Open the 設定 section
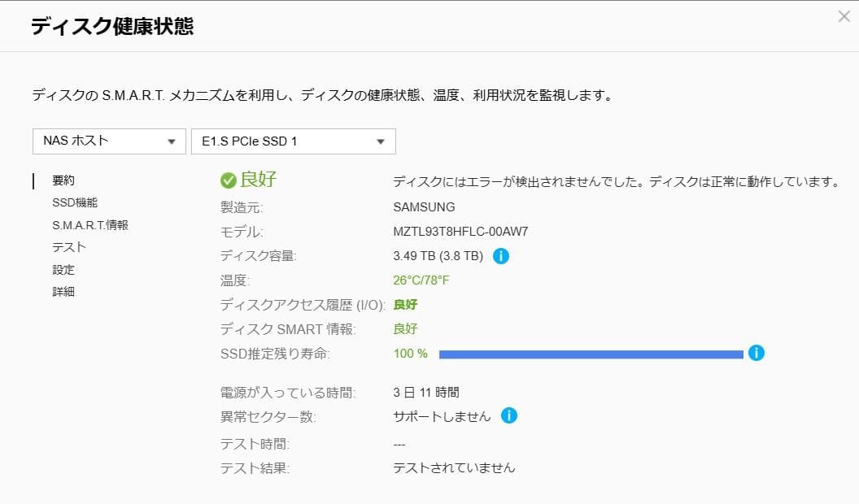Image resolution: width=859 pixels, height=504 pixels. coord(63,269)
